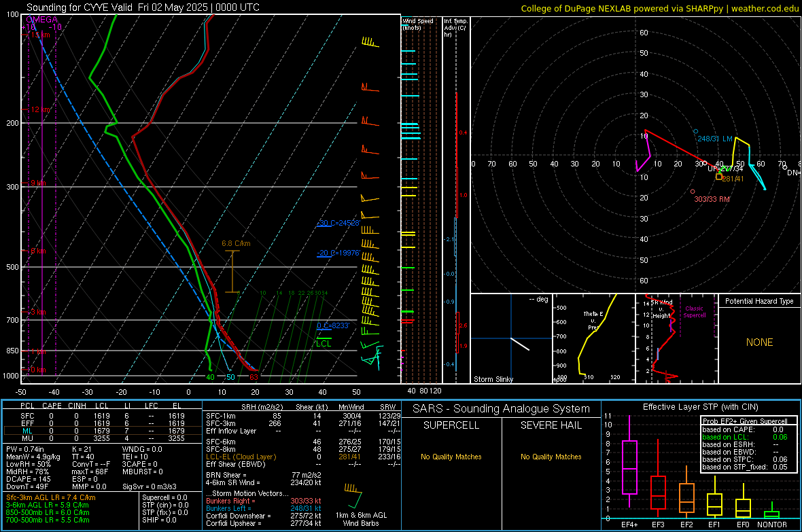The height and width of the screenshot is (532, 802).
Task: Click the SFC-1km kinematics row
Action: (x=303, y=416)
